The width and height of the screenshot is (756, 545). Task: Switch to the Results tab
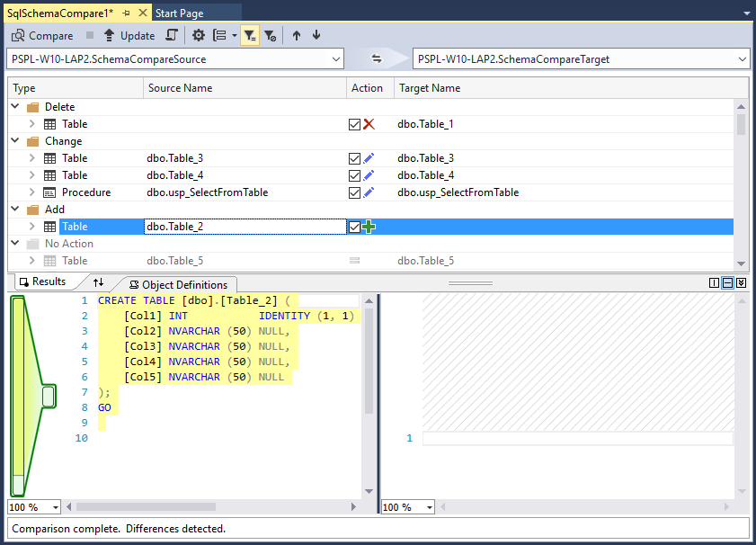[x=44, y=281]
